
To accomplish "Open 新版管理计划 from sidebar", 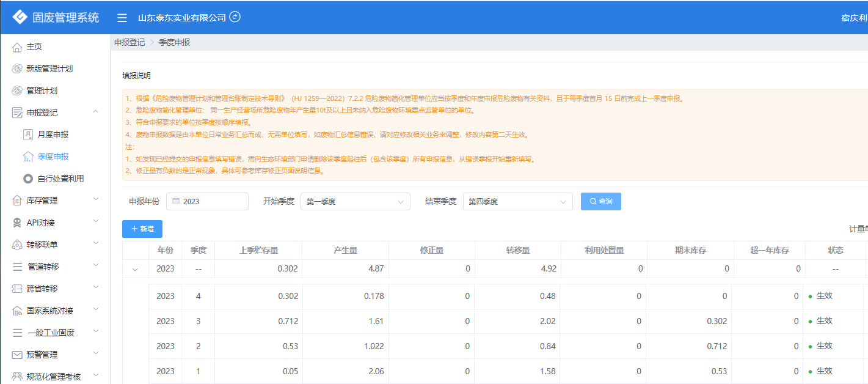I will (x=49, y=68).
